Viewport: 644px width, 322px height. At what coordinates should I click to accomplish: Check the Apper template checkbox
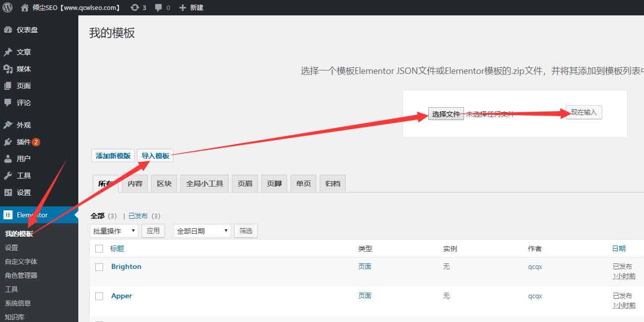99,296
